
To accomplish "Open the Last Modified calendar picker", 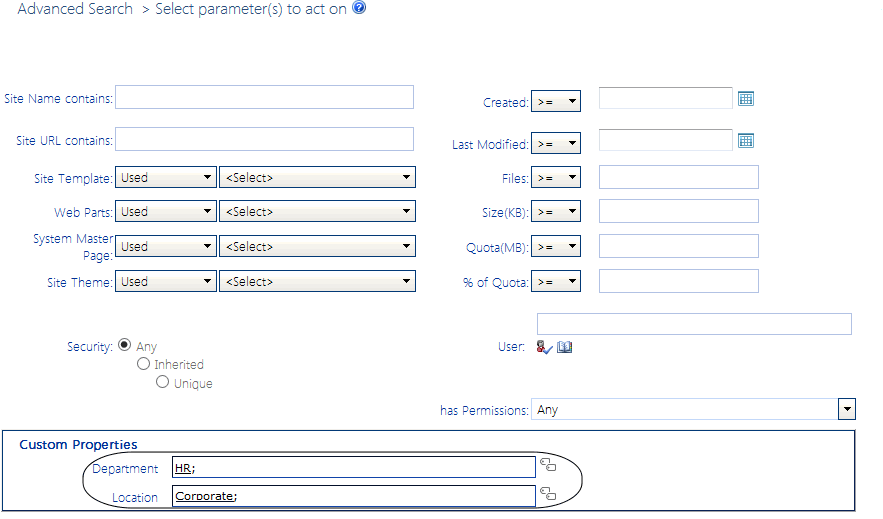I will point(745,141).
